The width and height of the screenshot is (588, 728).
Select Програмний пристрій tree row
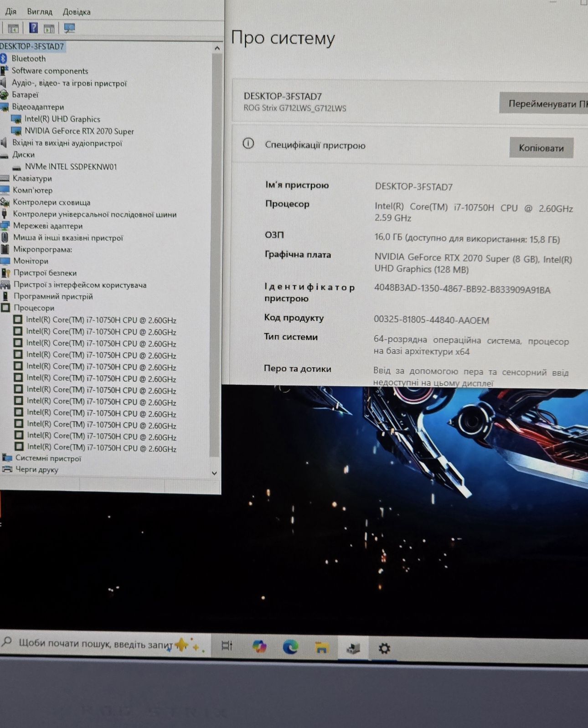(53, 297)
